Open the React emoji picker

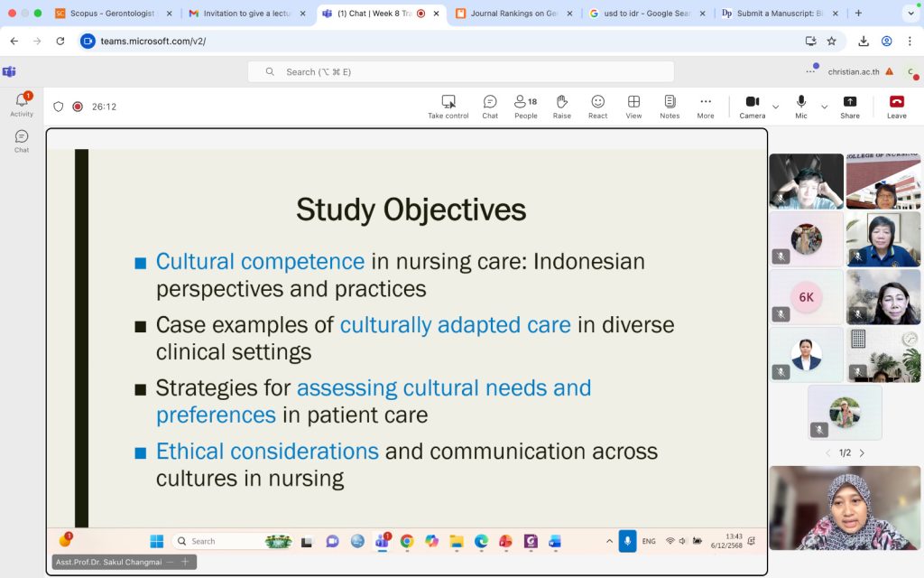click(597, 106)
